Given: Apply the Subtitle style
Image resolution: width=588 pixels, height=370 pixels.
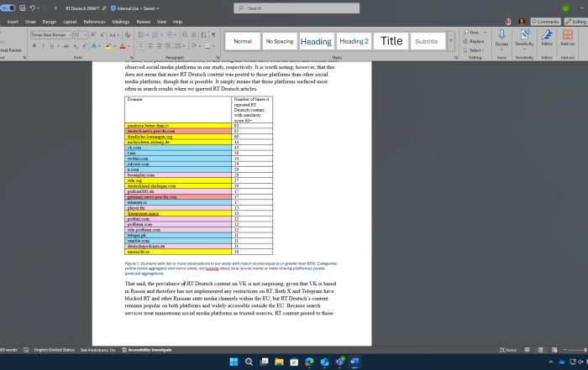Looking at the screenshot, I should coord(427,41).
